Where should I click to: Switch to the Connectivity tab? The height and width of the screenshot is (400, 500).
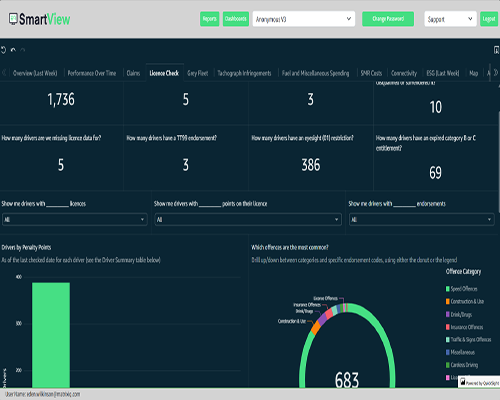[404, 73]
